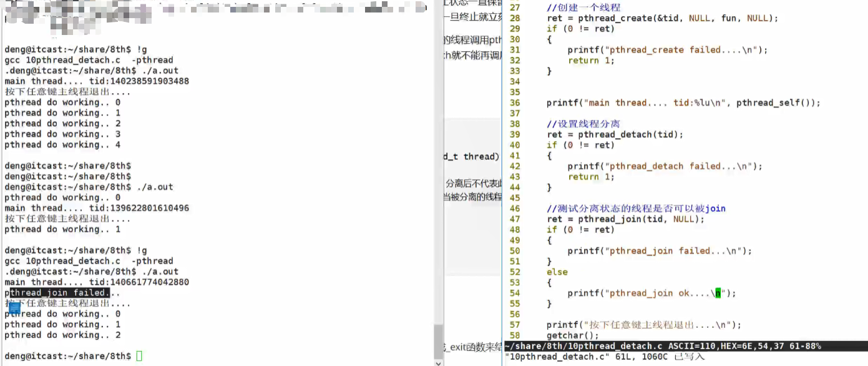
Task: Click the green terminal cursor at last prompt
Action: click(139, 356)
